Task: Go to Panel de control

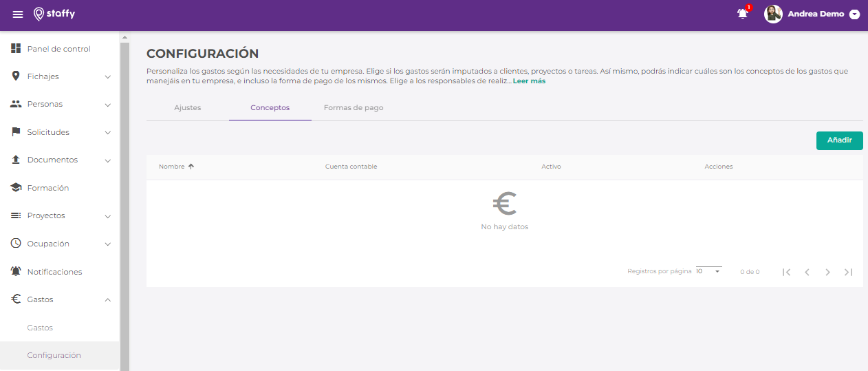Action: (x=58, y=49)
